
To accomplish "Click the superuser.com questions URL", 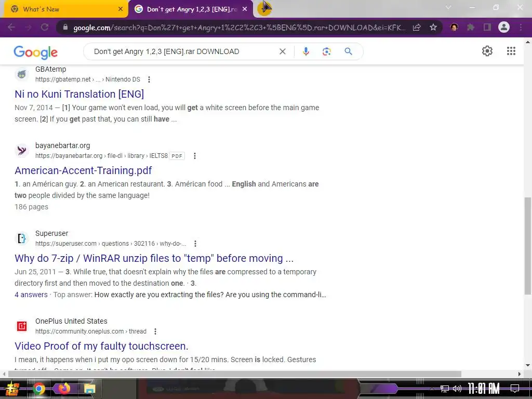I will tap(111, 244).
